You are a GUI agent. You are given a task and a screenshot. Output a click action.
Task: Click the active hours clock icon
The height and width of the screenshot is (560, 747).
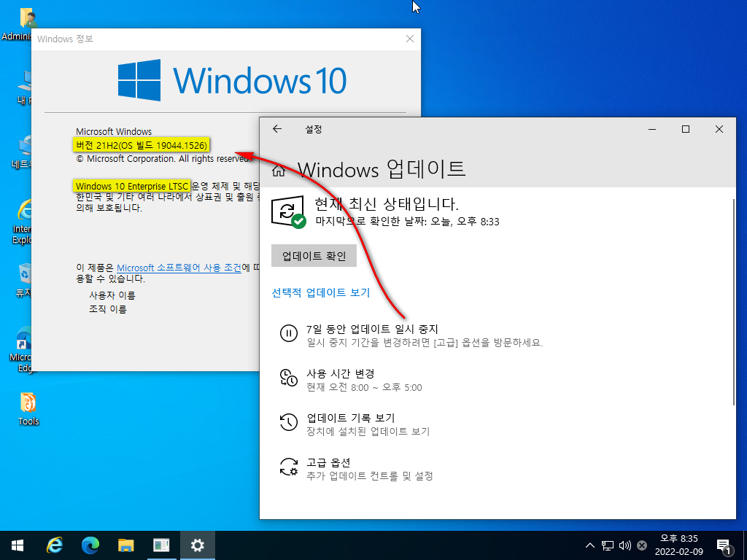(289, 378)
